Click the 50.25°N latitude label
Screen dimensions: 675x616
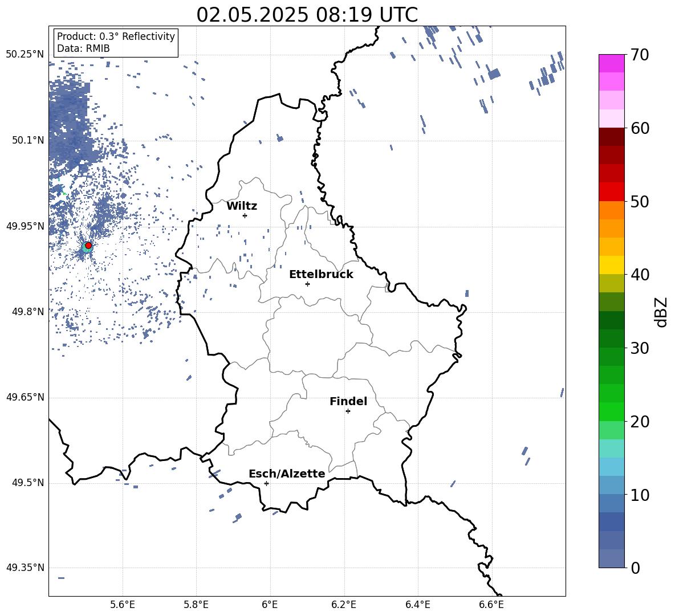(x=25, y=54)
